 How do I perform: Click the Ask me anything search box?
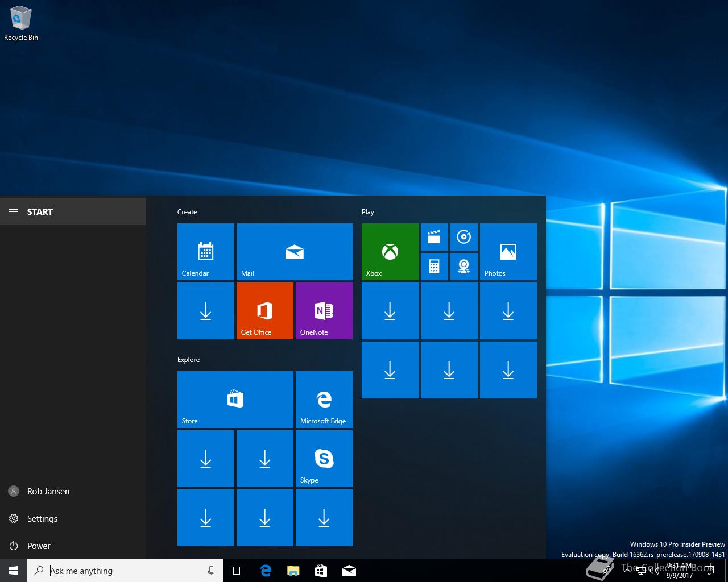pos(125,571)
